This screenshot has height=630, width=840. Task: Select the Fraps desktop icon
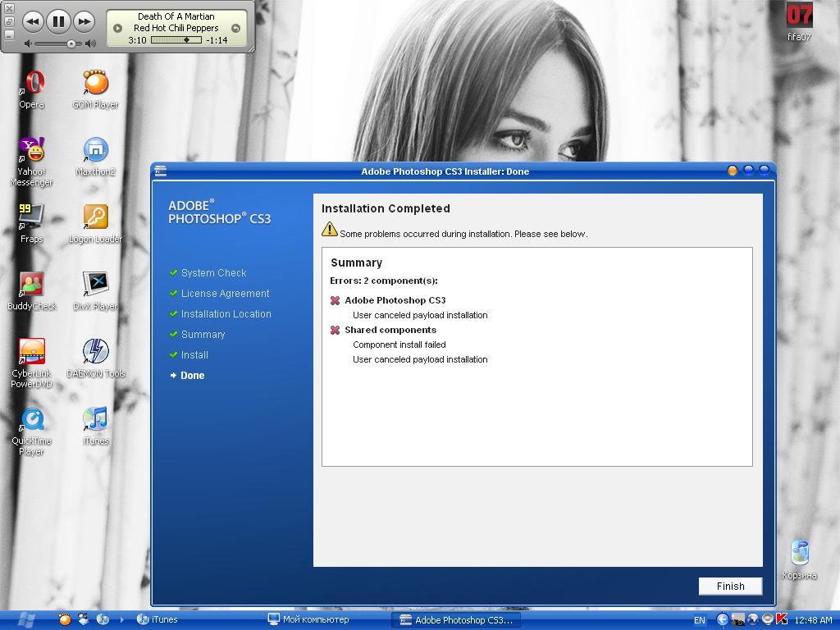(32, 217)
